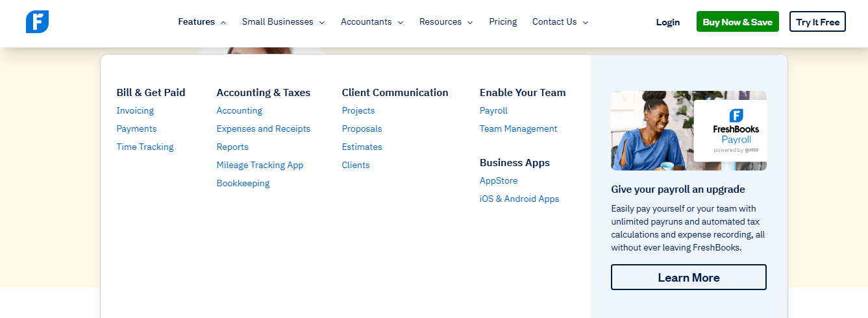Open the Estimates link

coord(362,147)
